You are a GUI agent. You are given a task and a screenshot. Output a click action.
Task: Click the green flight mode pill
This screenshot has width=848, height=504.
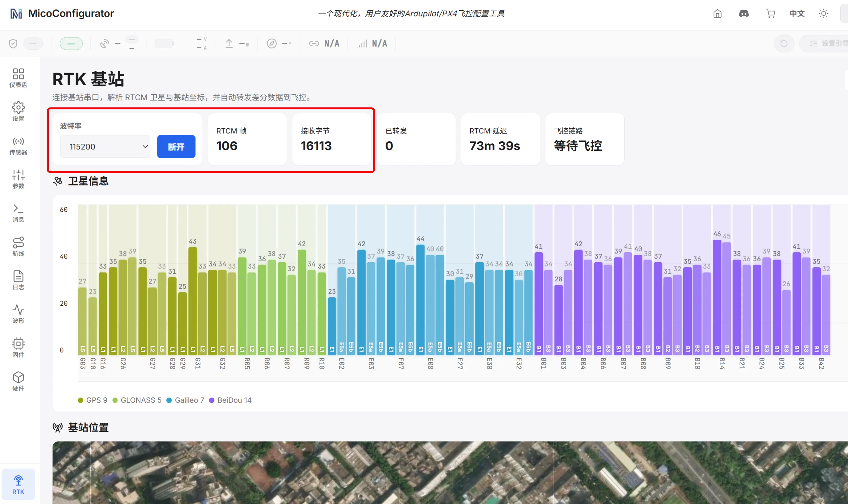tap(71, 43)
